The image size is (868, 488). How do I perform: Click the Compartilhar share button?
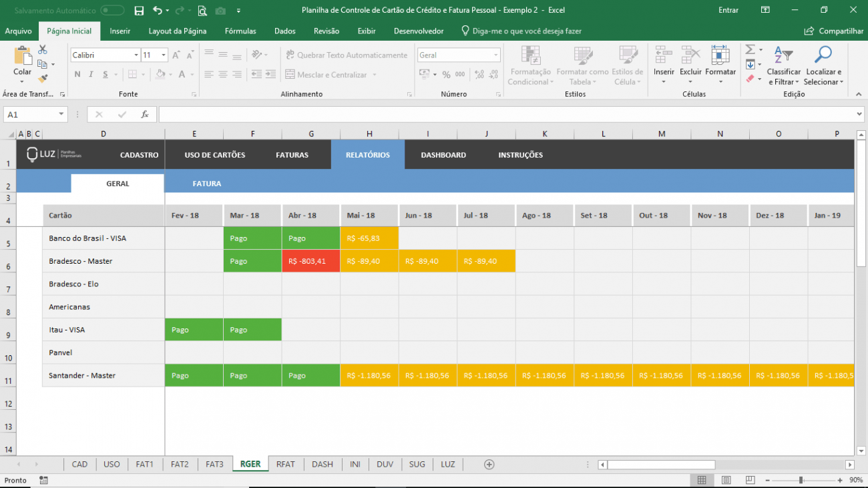[x=835, y=31]
